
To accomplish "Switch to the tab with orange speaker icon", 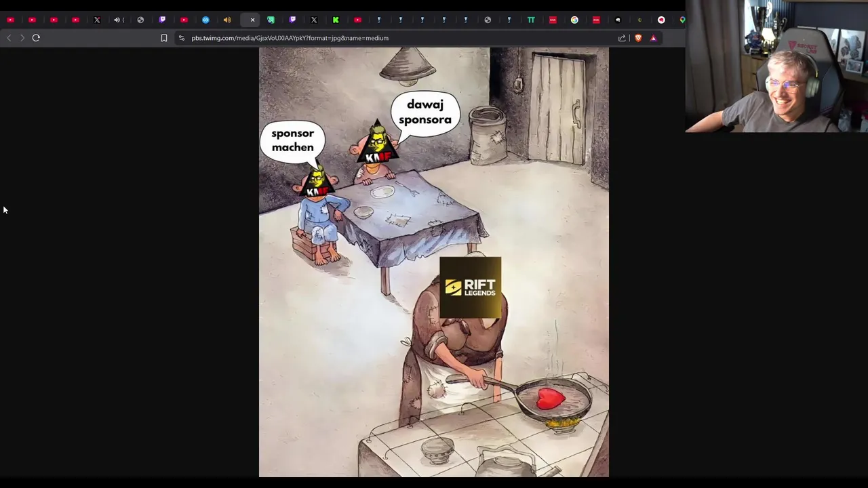I will [227, 20].
